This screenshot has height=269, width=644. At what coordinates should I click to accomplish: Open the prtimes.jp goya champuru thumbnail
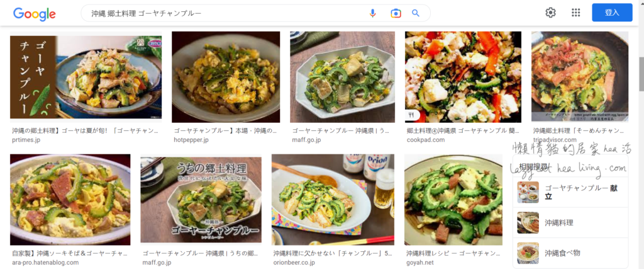click(x=86, y=77)
